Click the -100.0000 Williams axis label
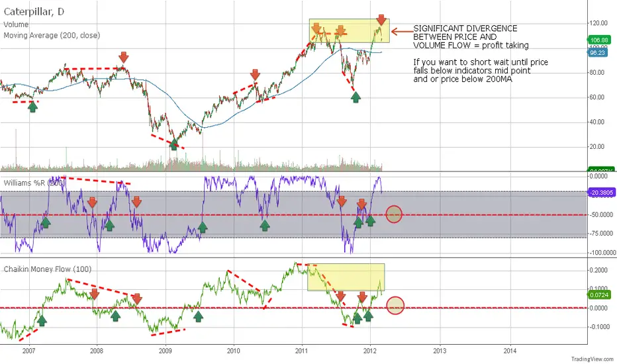This screenshot has width=617, height=364. pos(602,253)
